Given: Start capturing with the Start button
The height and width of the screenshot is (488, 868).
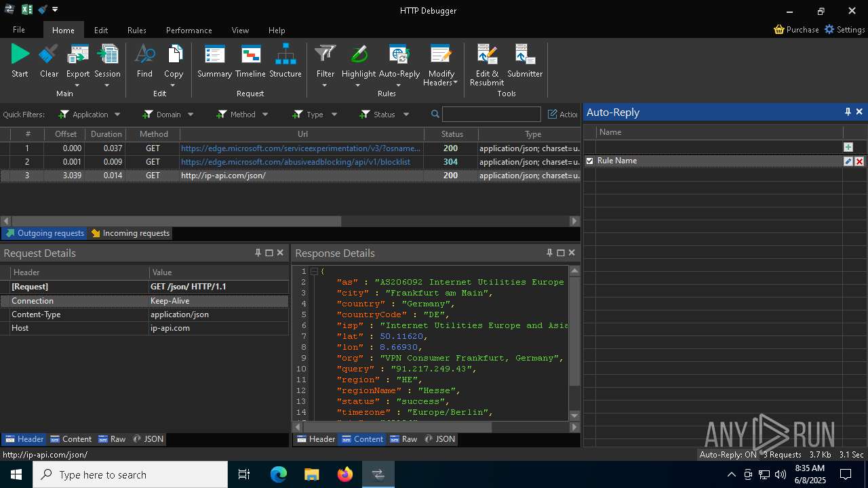Looking at the screenshot, I should (20, 61).
